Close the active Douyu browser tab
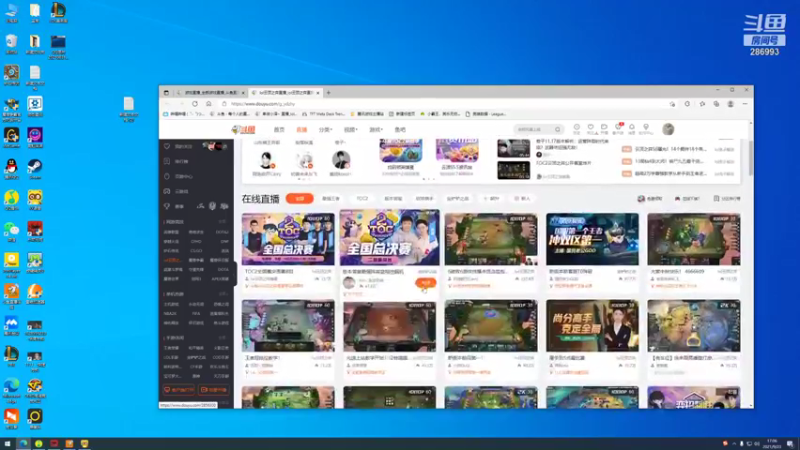Viewport: 800px width, 450px height. (317, 93)
